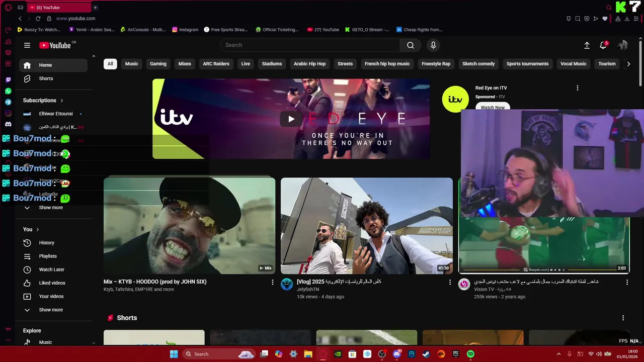The width and height of the screenshot is (644, 362).
Task: Show hidden system tray icons
Action: tap(558, 354)
